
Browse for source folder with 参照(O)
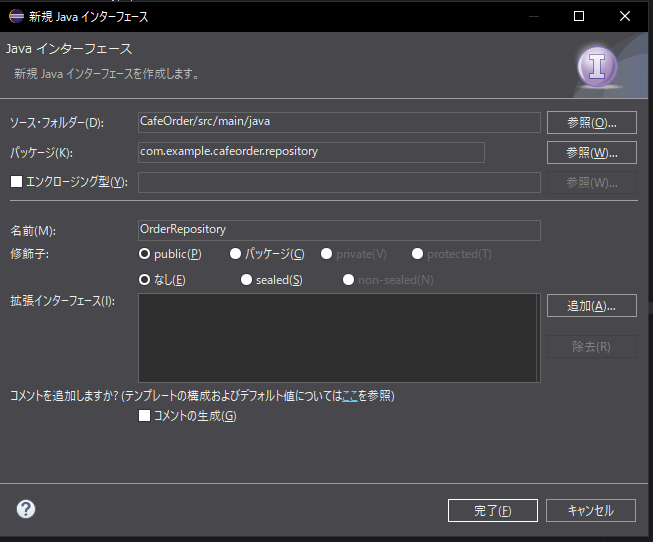point(591,122)
